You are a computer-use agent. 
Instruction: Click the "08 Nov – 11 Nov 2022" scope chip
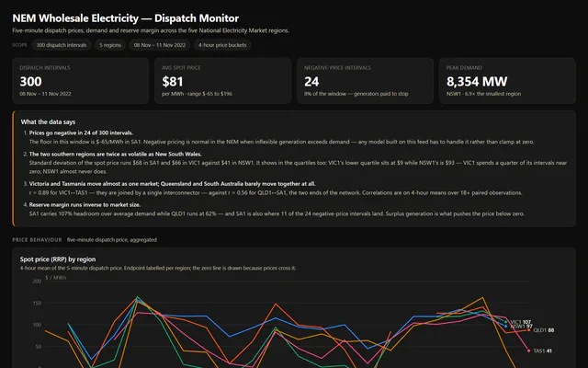point(160,45)
